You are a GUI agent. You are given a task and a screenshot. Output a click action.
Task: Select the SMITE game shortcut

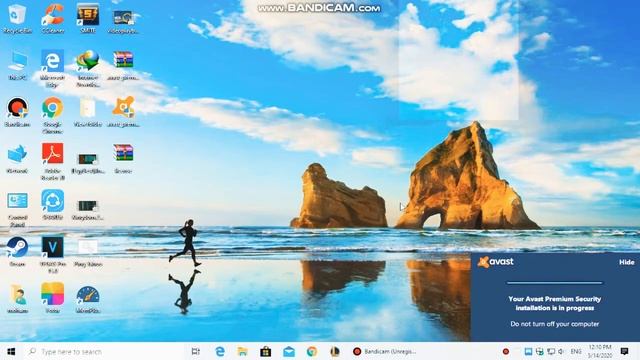pyautogui.click(x=88, y=18)
